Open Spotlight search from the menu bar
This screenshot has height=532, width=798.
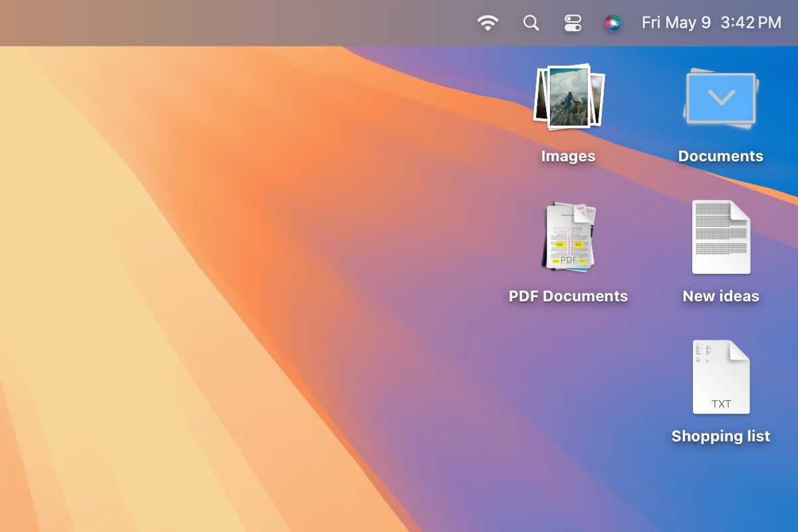click(531, 22)
